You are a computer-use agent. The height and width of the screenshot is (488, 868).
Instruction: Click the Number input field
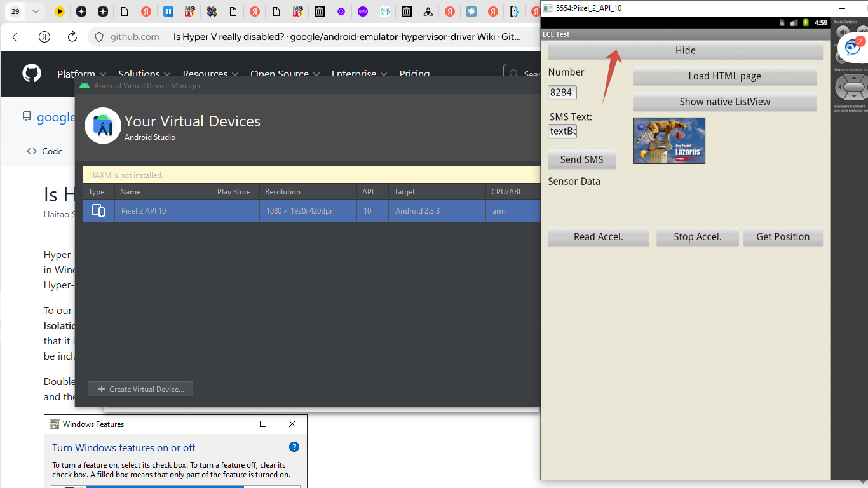(x=562, y=93)
